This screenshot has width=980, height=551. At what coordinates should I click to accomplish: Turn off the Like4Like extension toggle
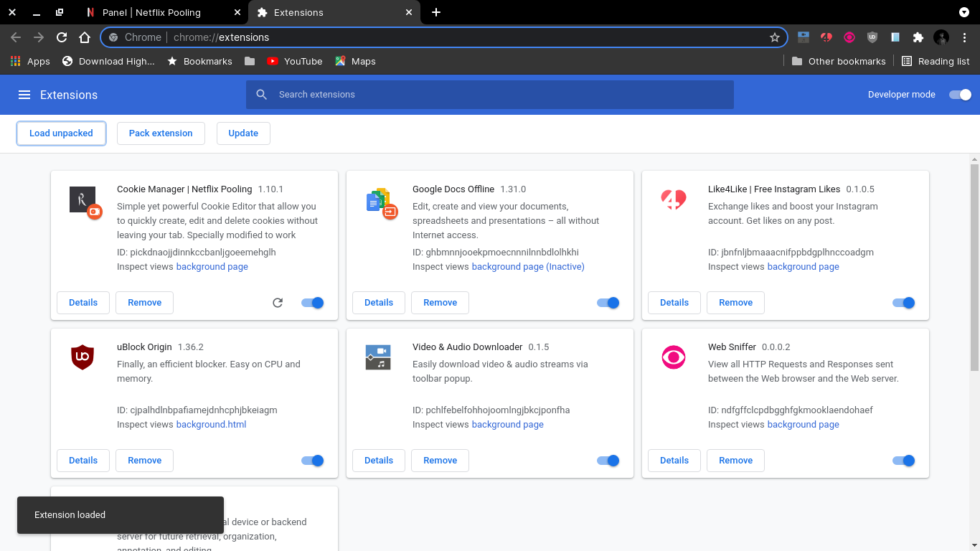904,303
